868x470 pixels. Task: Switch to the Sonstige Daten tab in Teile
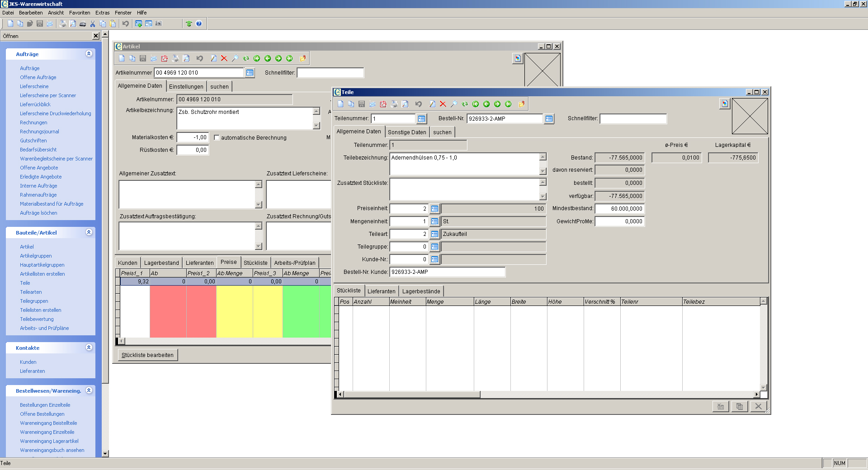tap(407, 132)
